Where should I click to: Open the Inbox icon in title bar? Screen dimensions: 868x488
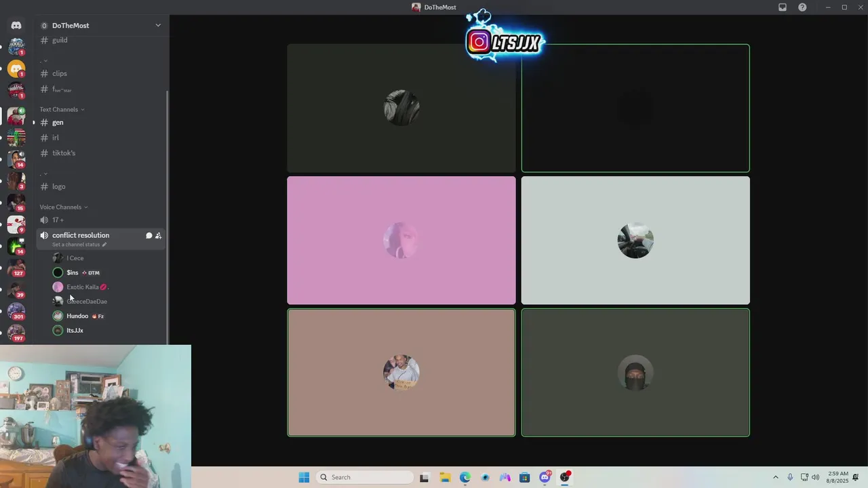[783, 7]
